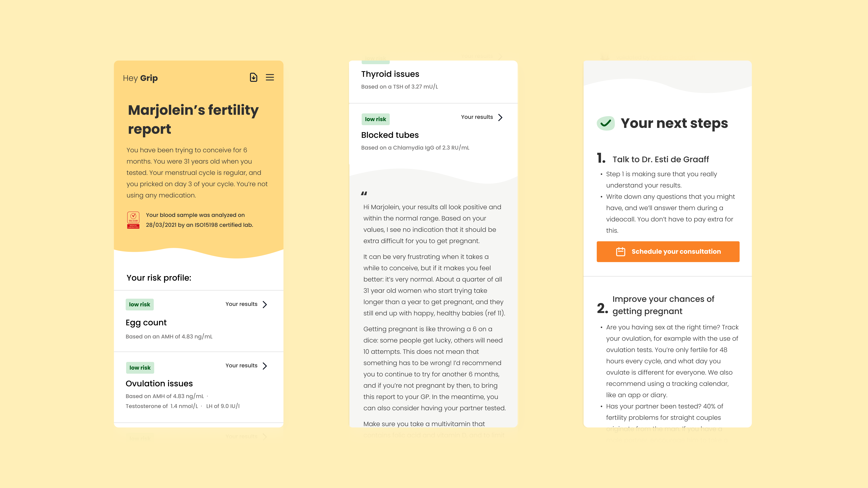Click the green checkmark next steps icon
Image resolution: width=868 pixels, height=488 pixels.
tap(606, 123)
